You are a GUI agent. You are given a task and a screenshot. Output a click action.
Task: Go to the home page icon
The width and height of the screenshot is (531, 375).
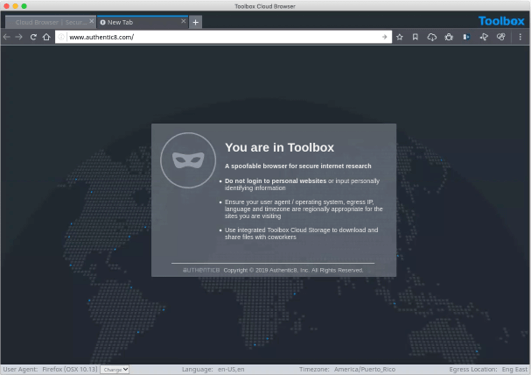point(46,37)
